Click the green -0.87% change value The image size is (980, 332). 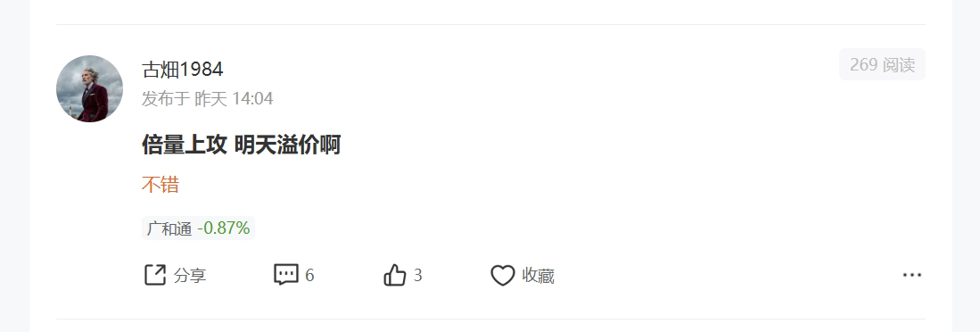click(224, 228)
